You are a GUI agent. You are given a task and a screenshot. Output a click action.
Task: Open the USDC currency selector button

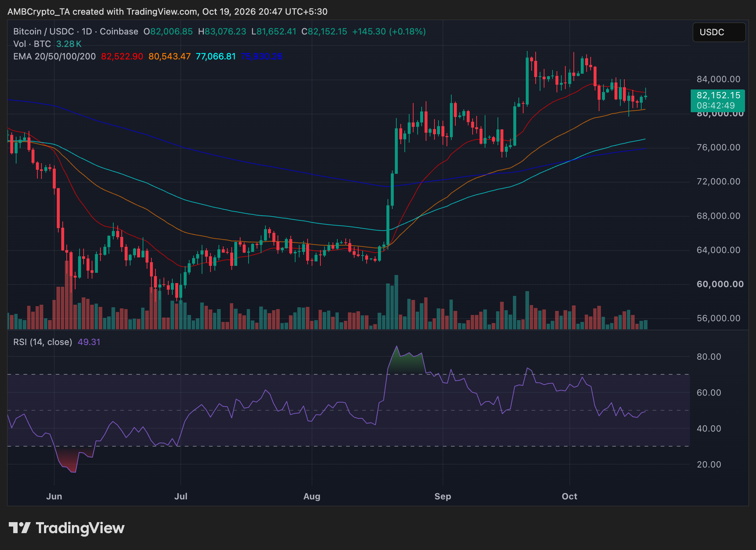pos(719,32)
